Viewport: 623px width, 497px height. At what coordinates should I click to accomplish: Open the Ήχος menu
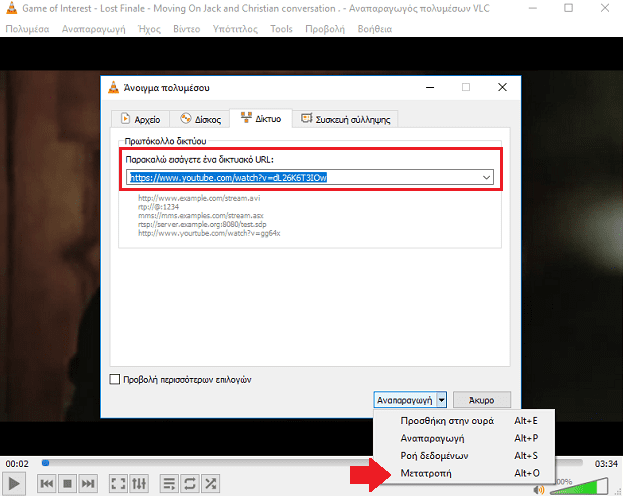point(149,29)
